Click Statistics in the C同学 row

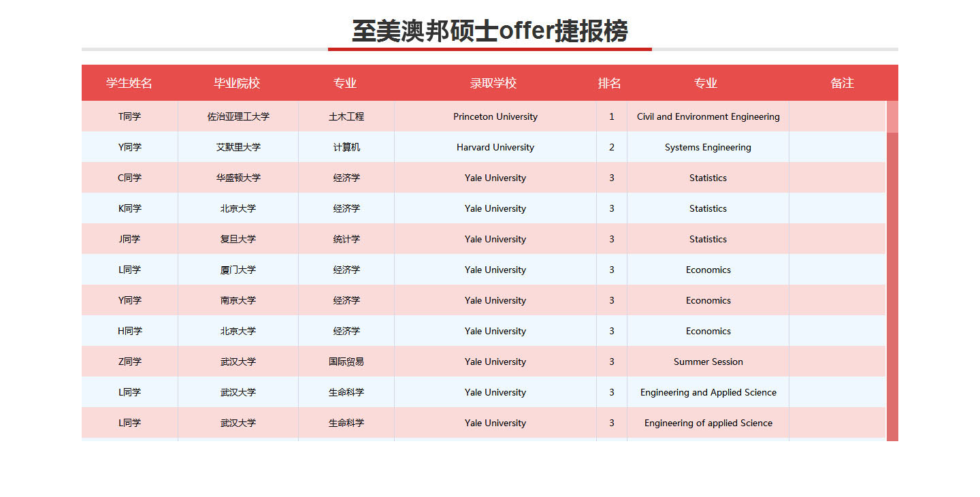pos(708,178)
